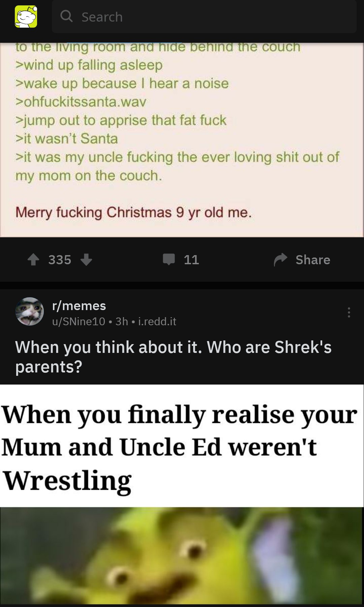Expand the post's three-dot options menu
This screenshot has width=364, height=607.
click(x=349, y=312)
